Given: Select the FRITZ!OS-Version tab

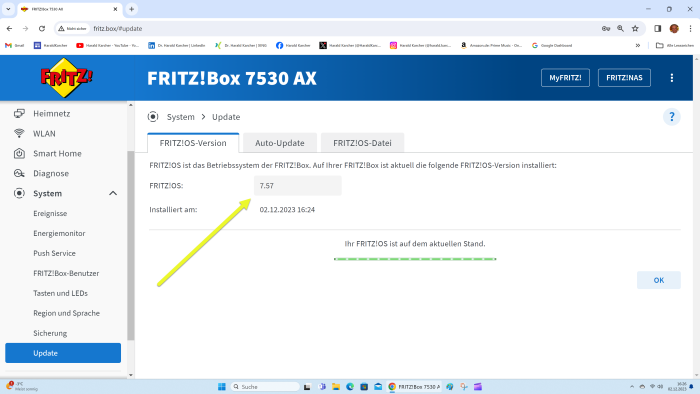Looking at the screenshot, I should click(193, 143).
